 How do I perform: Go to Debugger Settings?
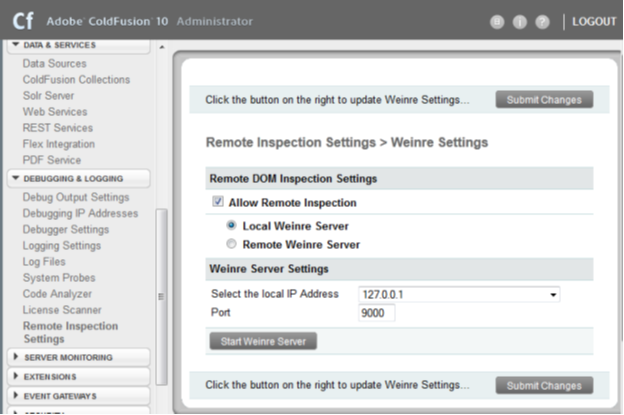point(67,229)
